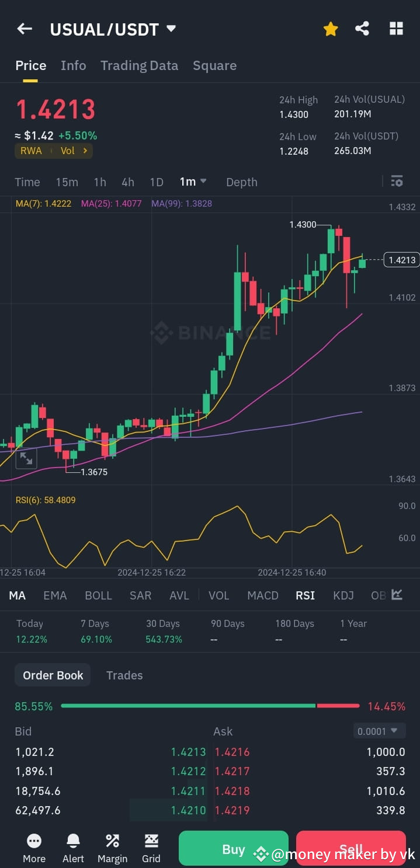Tap the green Buy button
The image size is (420, 868).
point(234,848)
